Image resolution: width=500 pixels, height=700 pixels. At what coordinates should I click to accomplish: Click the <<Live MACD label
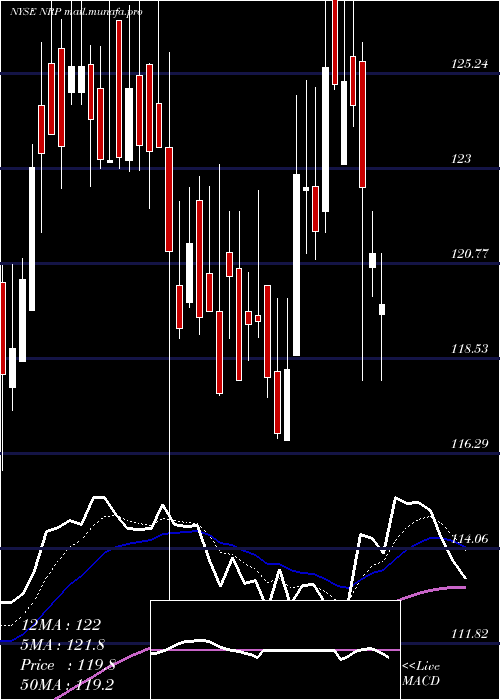pos(421,674)
